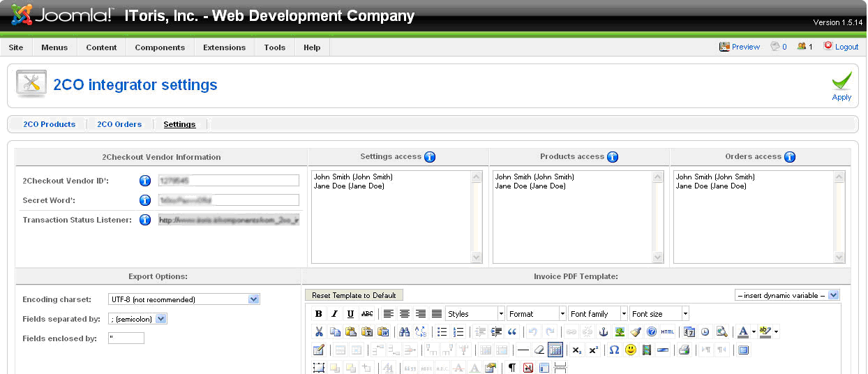Viewport: 868px width, 374px height.
Task: Toggle strikethrough (ABC) formatting
Action: click(x=367, y=314)
